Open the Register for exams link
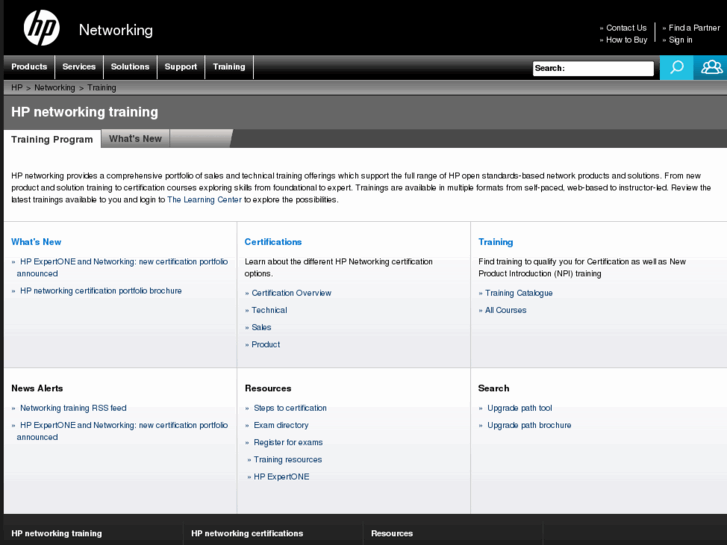Viewport: 727px width, 545px height. click(x=288, y=442)
